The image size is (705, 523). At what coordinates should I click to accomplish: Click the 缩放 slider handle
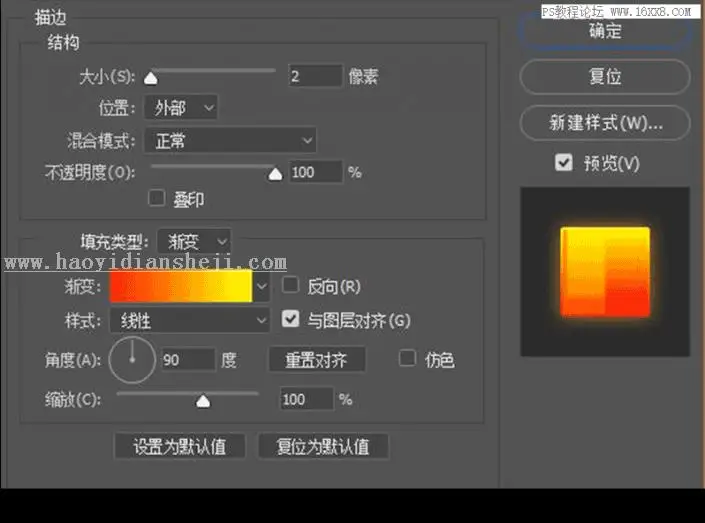(x=203, y=401)
